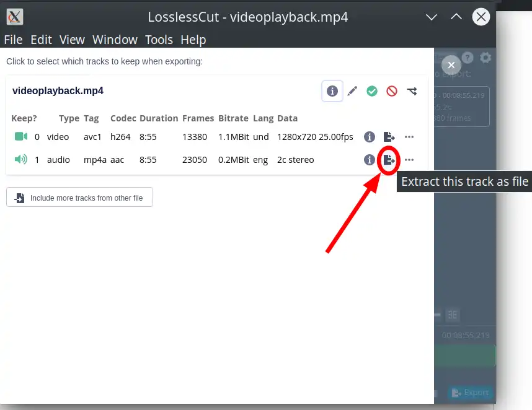Click the LosslessCut app icon in titlebar

[15, 17]
